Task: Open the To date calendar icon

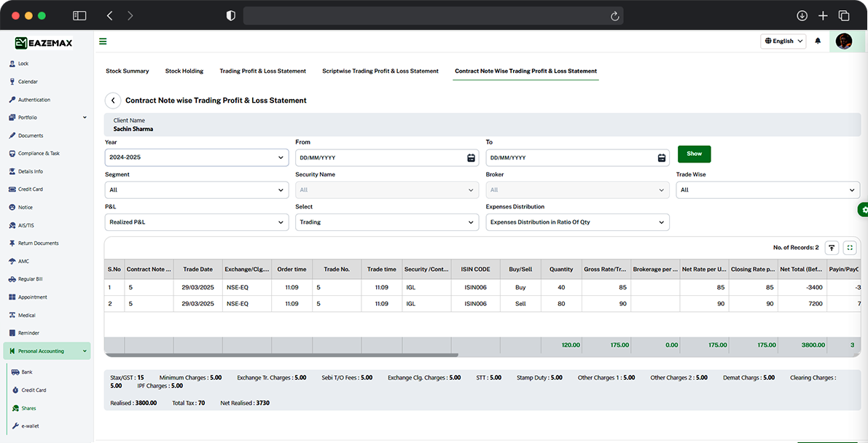Action: click(662, 158)
